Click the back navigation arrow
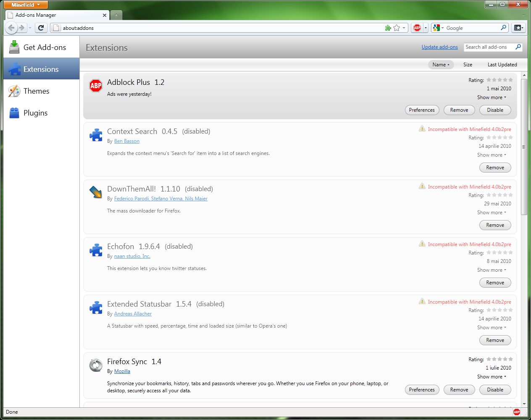Screen dimensions: 531x420 tap(12, 28)
